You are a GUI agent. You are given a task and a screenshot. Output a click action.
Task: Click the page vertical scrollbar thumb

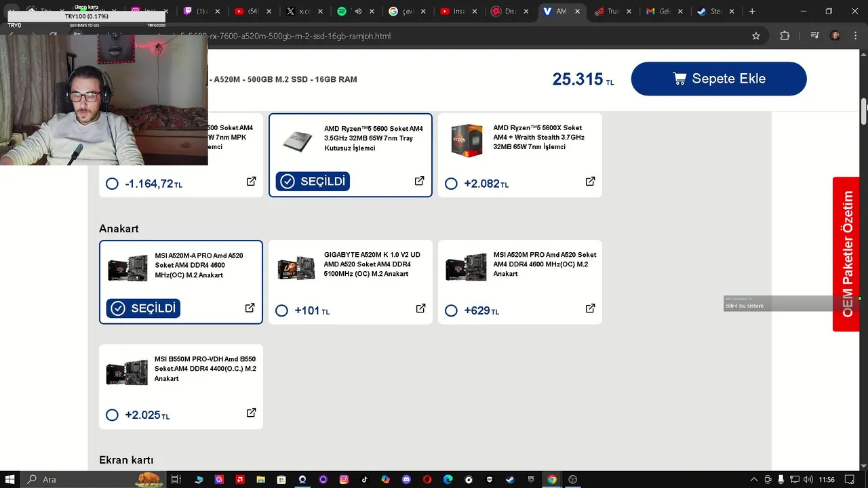tap(864, 112)
